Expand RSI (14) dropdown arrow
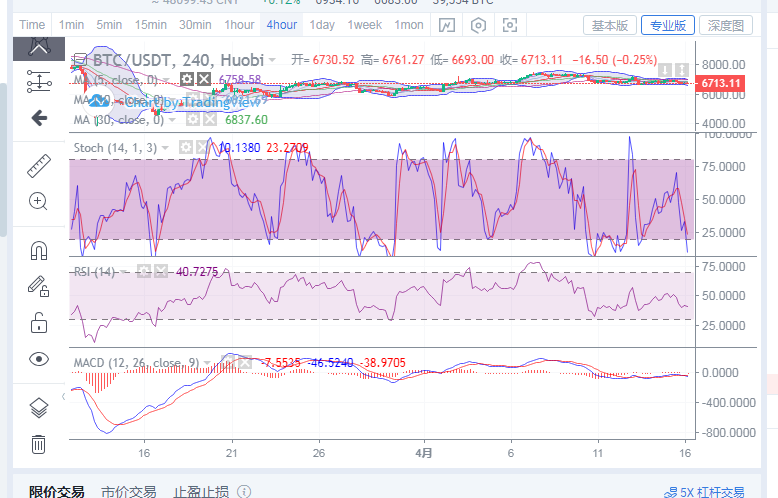778x498 pixels. tap(124, 272)
